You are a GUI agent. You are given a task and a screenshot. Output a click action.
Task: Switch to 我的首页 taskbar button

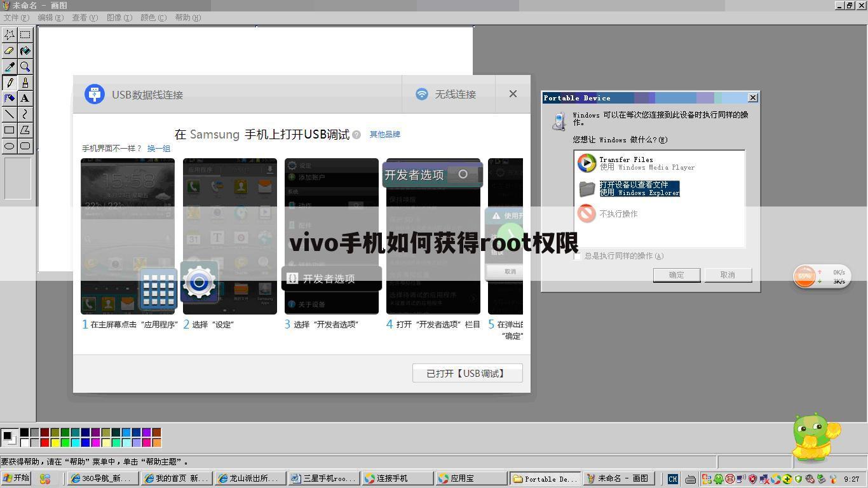(x=176, y=478)
